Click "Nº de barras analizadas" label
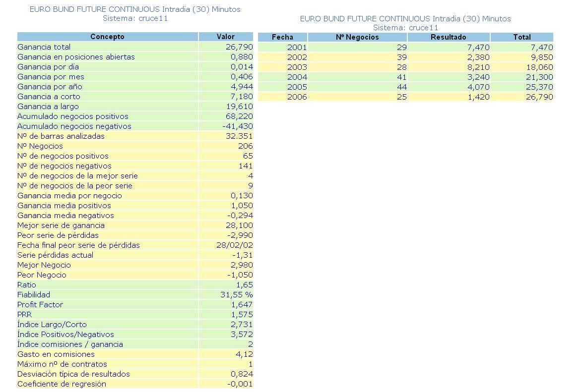Image resolution: width=585 pixels, height=392 pixels. click(x=61, y=136)
